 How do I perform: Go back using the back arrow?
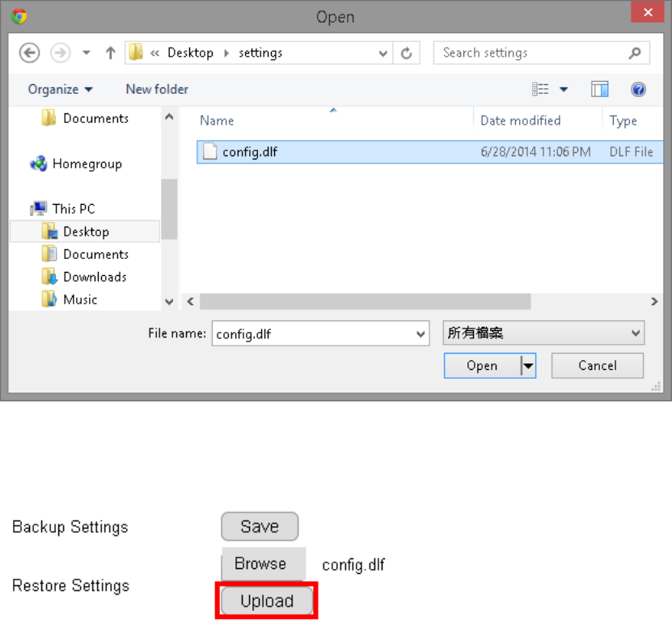click(30, 53)
